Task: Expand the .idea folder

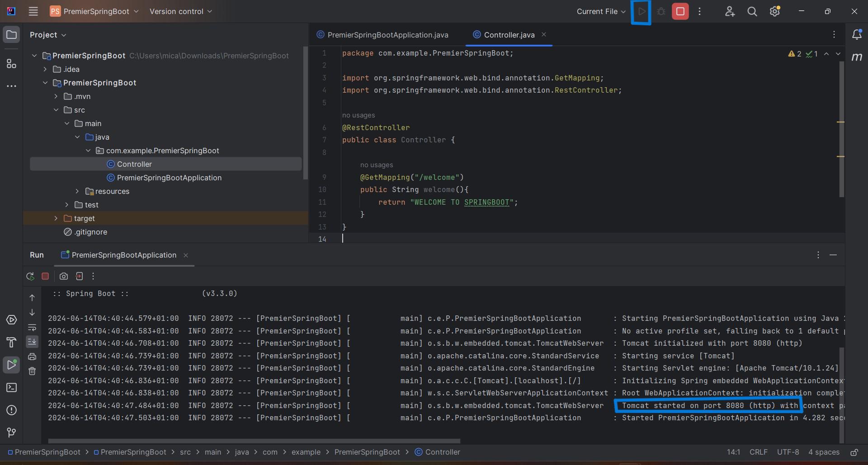Action: 45,69
